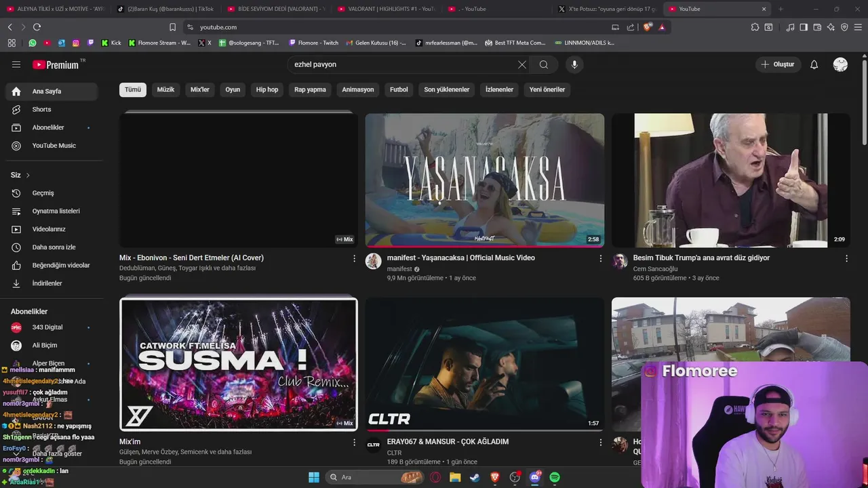Image resolution: width=868 pixels, height=488 pixels.
Task: Open Shorts from the sidebar
Action: [x=52, y=109]
